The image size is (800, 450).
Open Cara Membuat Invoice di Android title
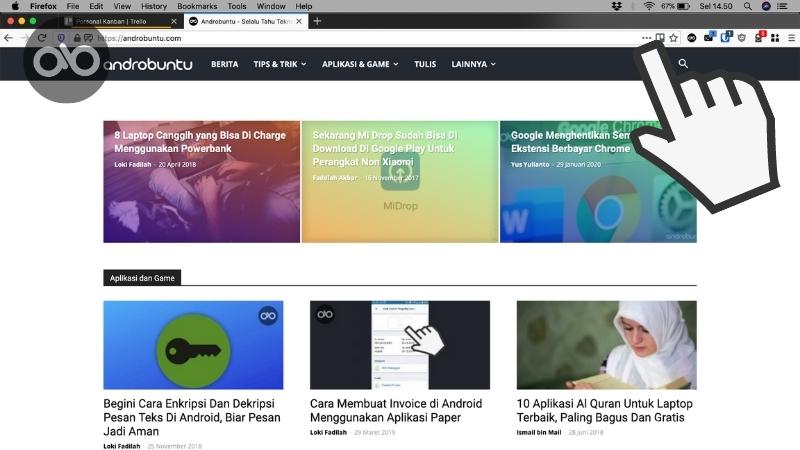click(396, 410)
